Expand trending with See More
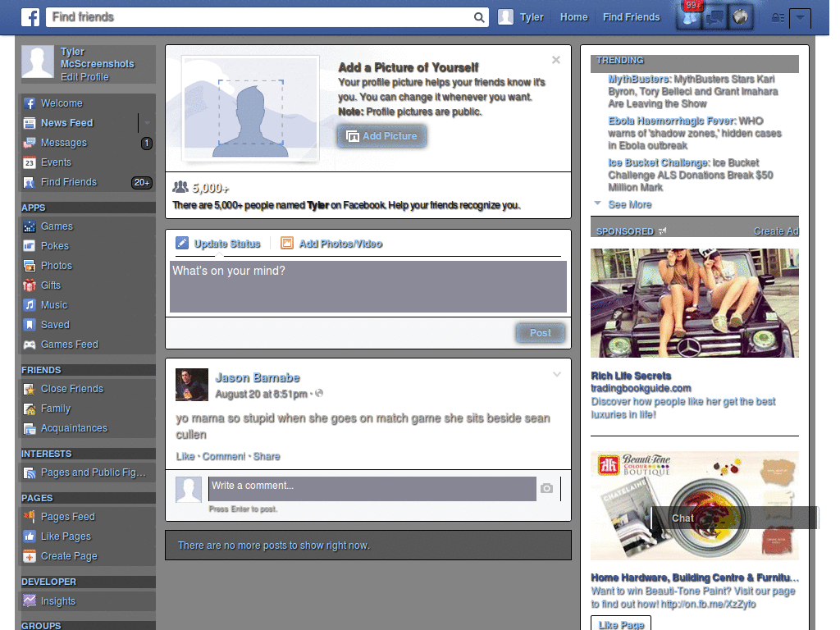The height and width of the screenshot is (630, 840). (630, 204)
